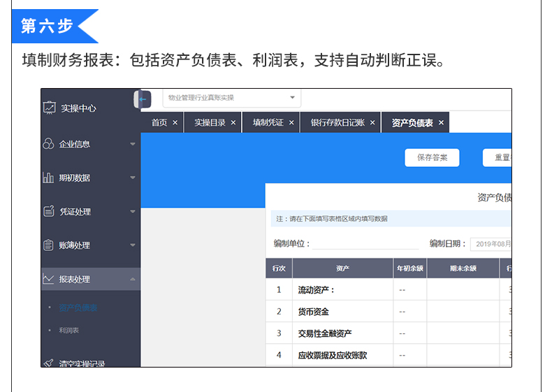Close the 资产负债表 tab
The width and height of the screenshot is (552, 392).
point(441,122)
